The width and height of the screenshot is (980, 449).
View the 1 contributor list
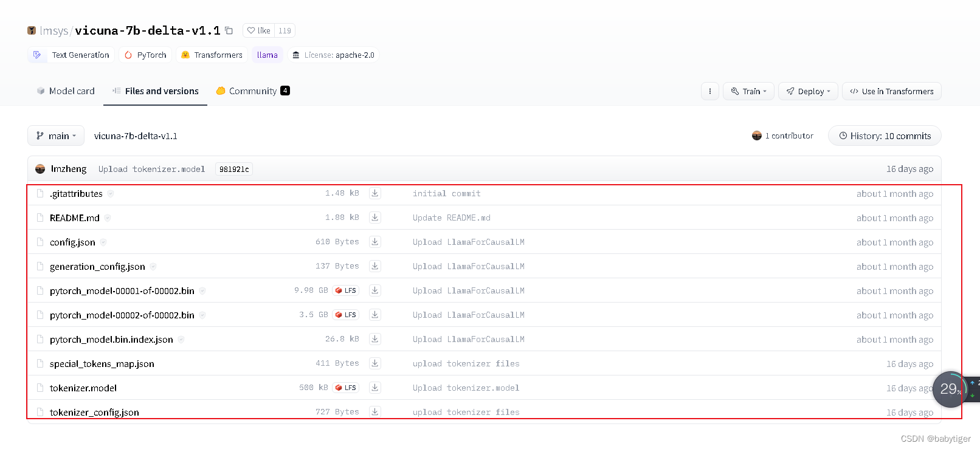click(x=782, y=136)
